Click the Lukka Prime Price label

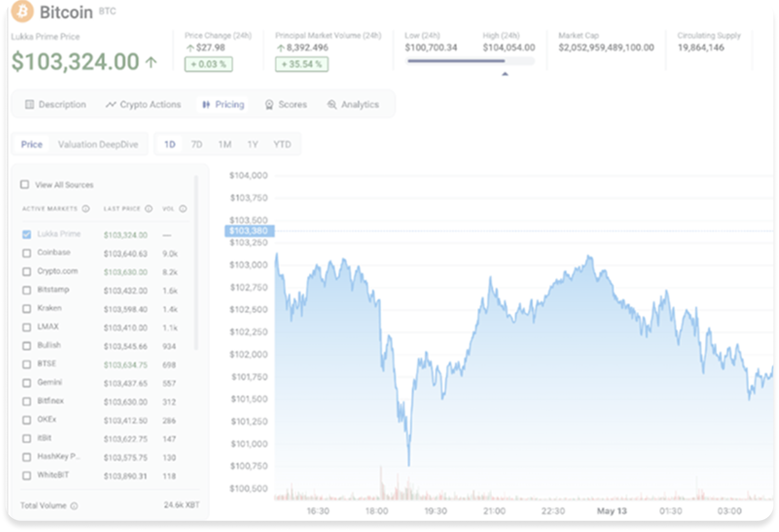[46, 36]
